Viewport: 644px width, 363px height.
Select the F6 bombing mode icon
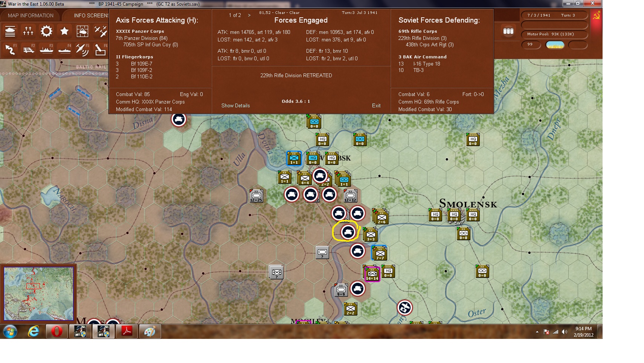101,49
